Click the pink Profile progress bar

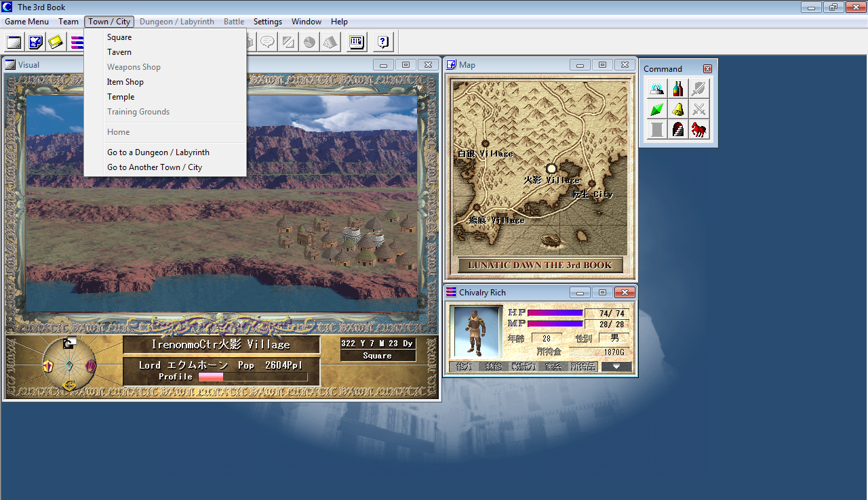(x=252, y=377)
